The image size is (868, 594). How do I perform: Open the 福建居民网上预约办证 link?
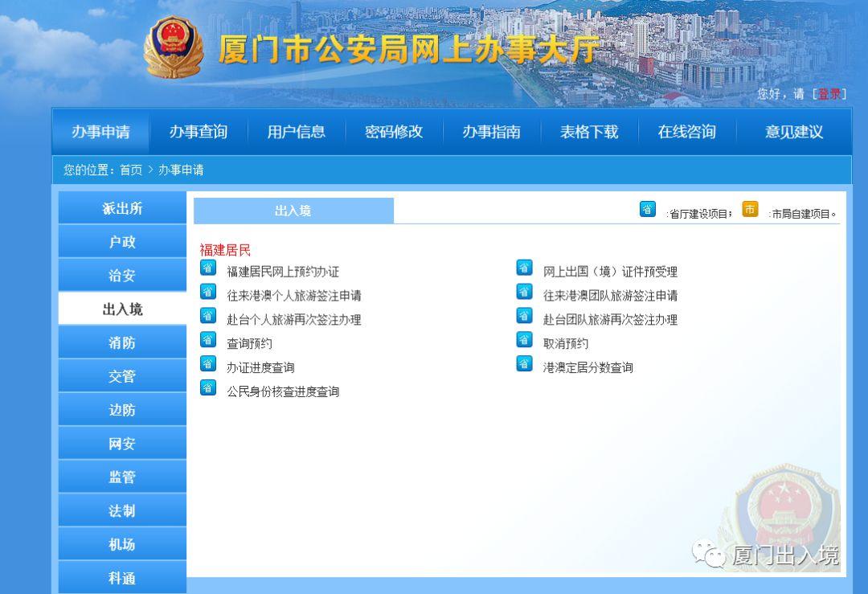[x=283, y=272]
